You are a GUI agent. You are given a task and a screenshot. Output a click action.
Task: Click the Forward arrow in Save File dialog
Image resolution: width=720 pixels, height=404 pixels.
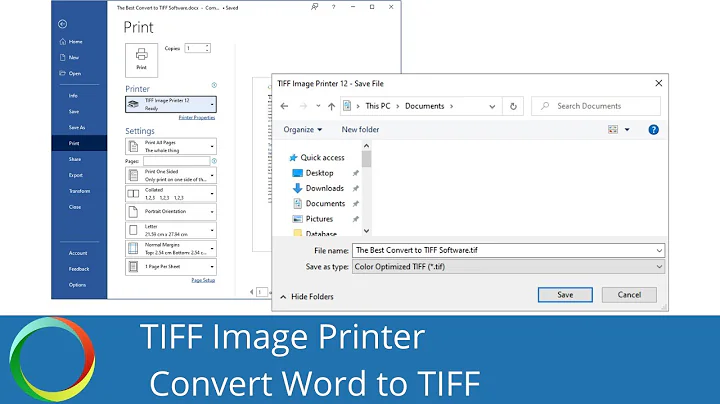coord(303,106)
